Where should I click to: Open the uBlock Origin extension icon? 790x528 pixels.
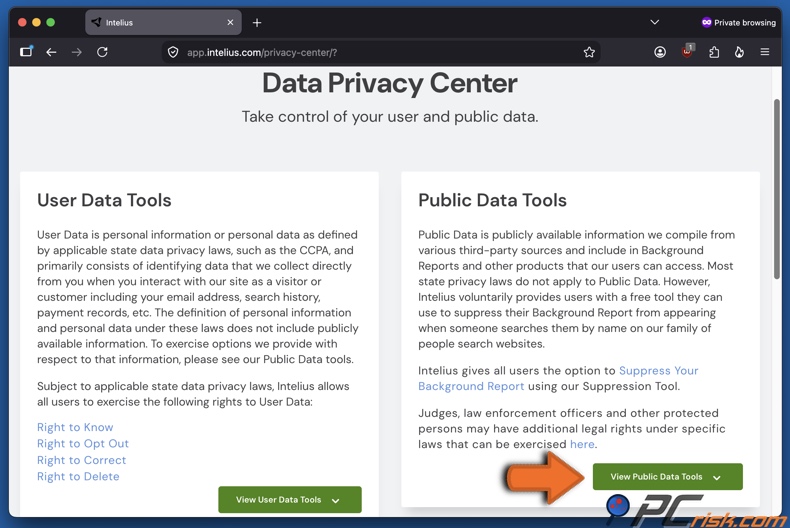pos(687,51)
